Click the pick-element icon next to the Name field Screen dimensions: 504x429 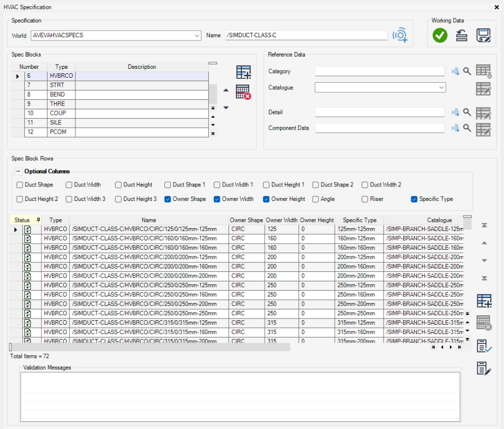(x=400, y=36)
